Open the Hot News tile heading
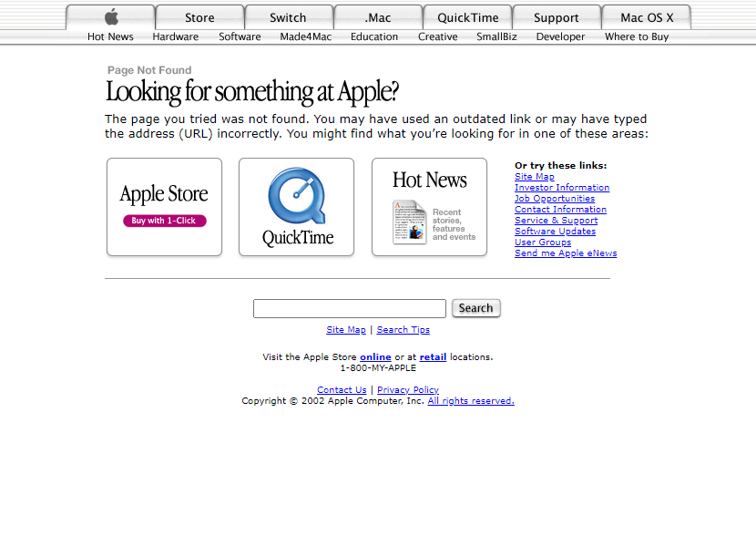This screenshot has width=756, height=547. [x=430, y=181]
